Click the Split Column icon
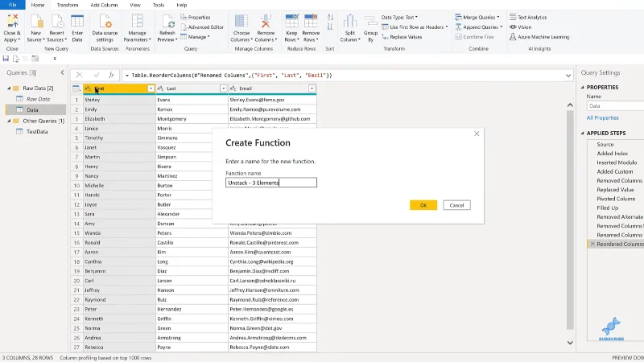644x362 pixels. pos(350,21)
